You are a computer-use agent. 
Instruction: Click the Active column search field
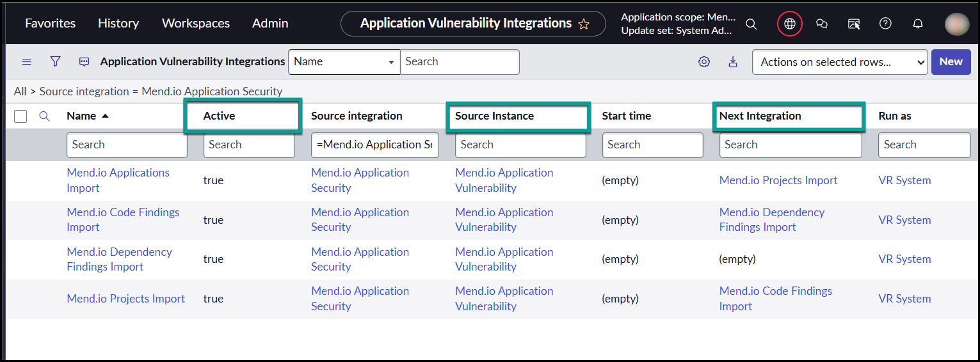(x=249, y=145)
